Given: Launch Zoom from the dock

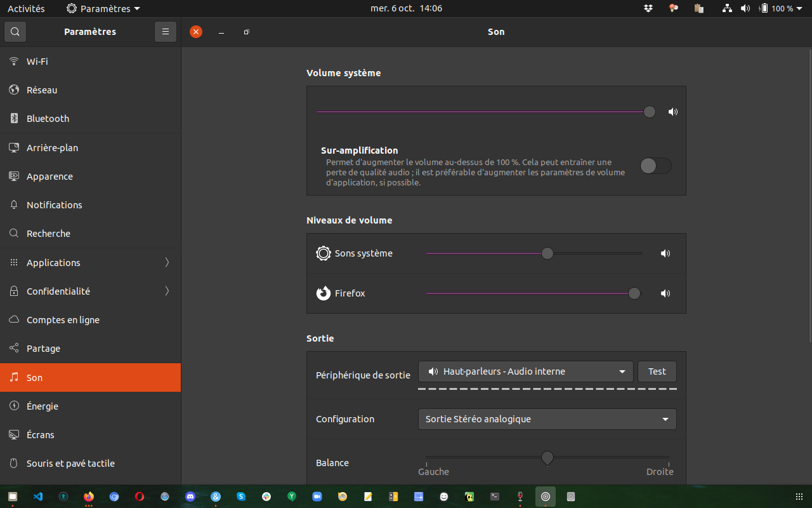Looking at the screenshot, I should pyautogui.click(x=317, y=497).
